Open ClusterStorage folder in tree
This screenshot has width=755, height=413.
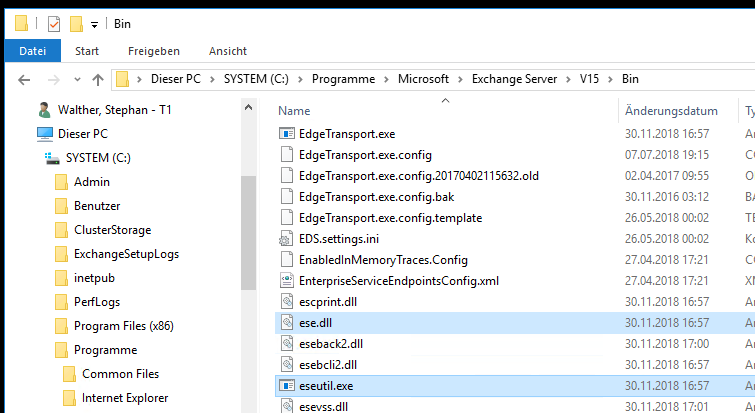(113, 230)
